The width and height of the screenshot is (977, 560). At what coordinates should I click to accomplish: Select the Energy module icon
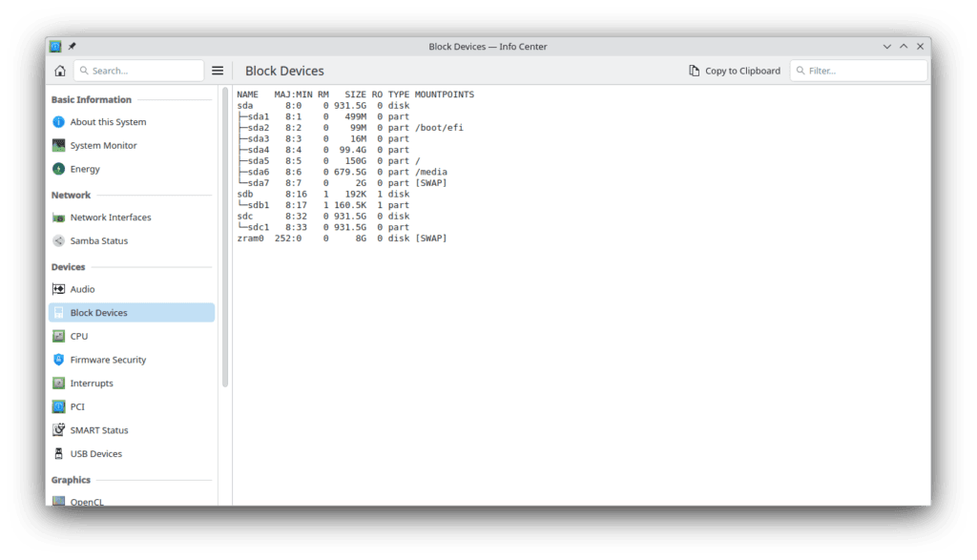59,169
